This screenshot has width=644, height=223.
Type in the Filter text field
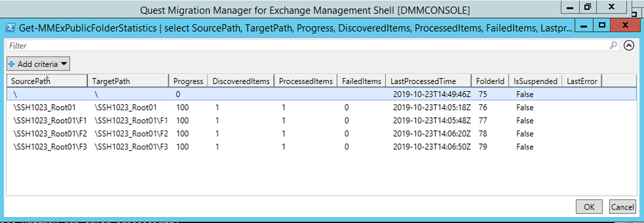(x=302, y=46)
